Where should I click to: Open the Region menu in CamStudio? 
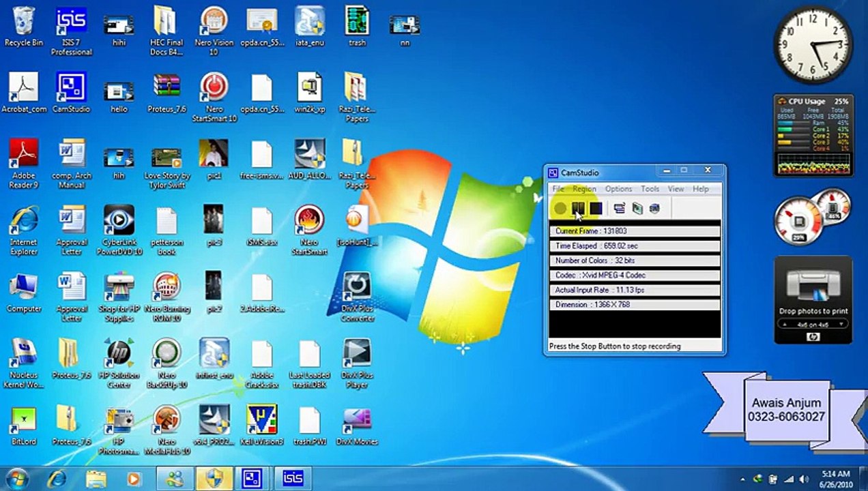tap(584, 189)
